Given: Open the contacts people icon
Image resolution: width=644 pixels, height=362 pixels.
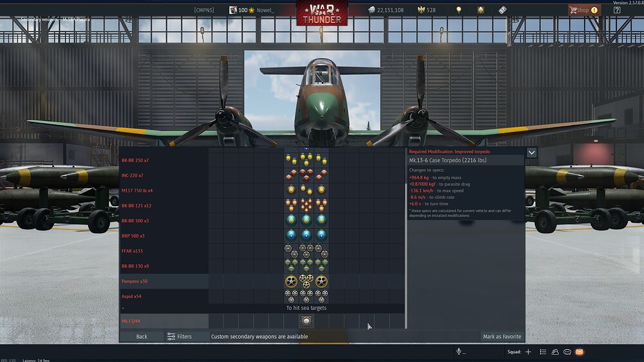Looking at the screenshot, I should click(x=555, y=352).
